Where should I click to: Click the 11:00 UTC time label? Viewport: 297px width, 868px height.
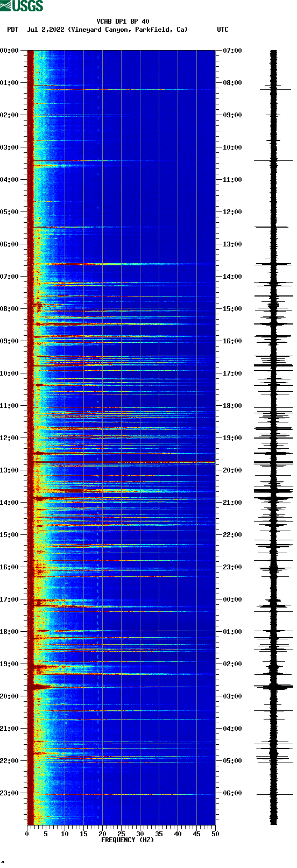coord(232,180)
